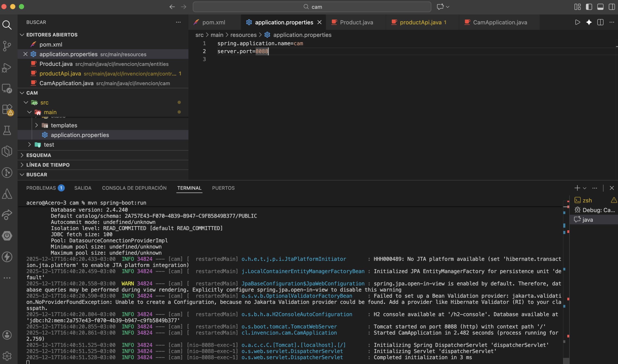Open the Remote Explorer view
This screenshot has width=618, height=364.
point(7,89)
